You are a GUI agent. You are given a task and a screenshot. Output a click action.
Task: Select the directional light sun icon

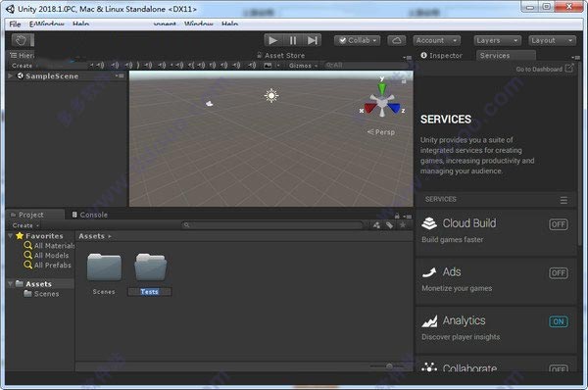pyautogui.click(x=271, y=96)
